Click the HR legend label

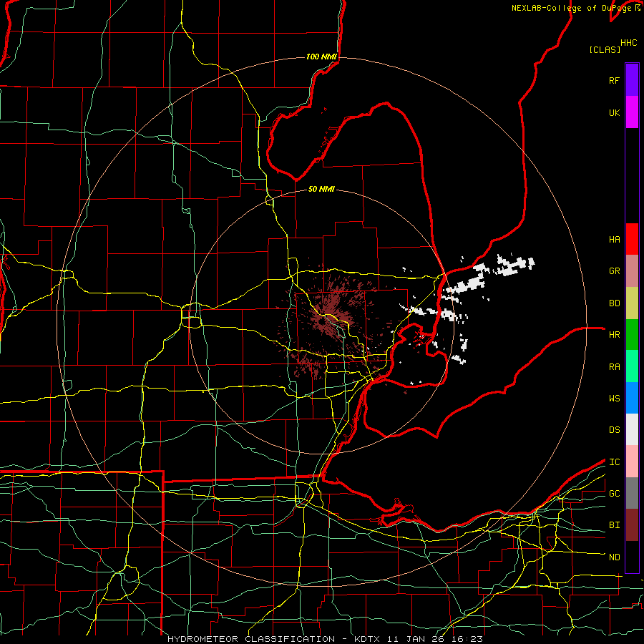pyautogui.click(x=614, y=335)
